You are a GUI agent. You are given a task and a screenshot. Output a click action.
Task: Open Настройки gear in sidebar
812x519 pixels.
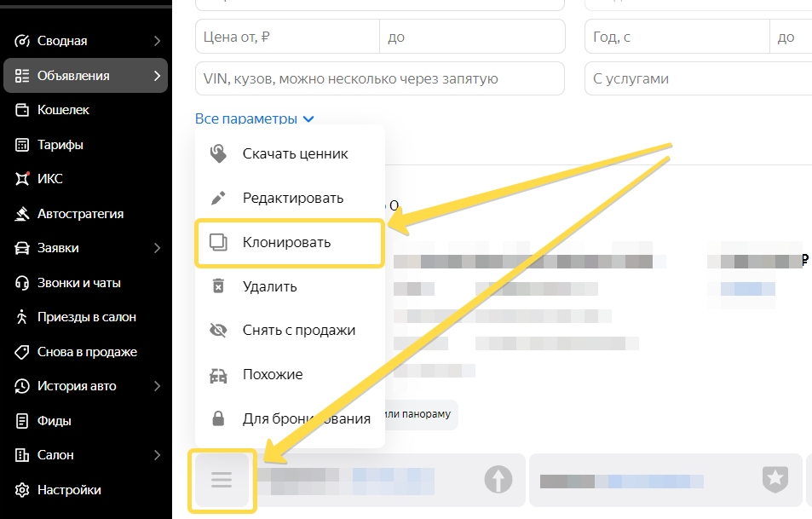[x=68, y=490]
